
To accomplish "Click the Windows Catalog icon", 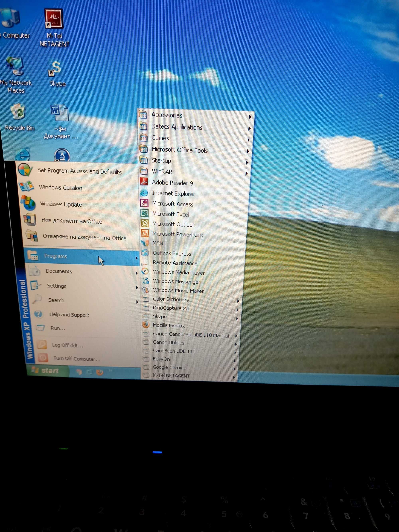I will pos(27,186).
